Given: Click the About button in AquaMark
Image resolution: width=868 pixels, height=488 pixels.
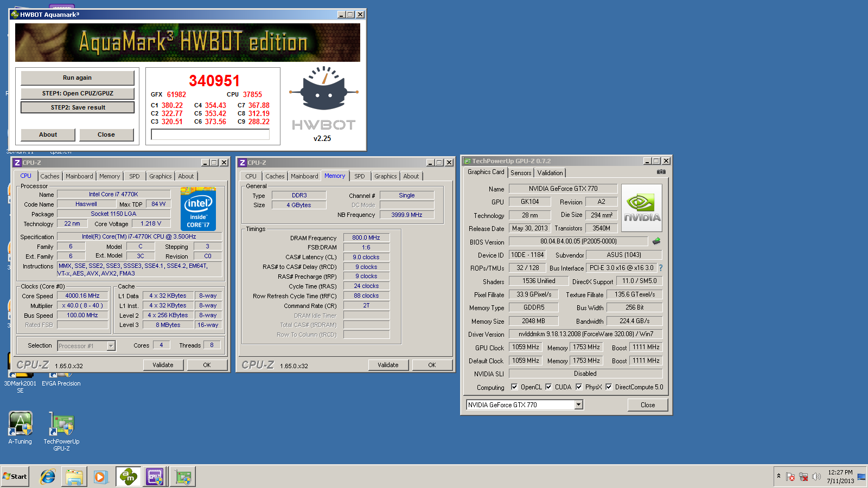Looking at the screenshot, I should 48,134.
